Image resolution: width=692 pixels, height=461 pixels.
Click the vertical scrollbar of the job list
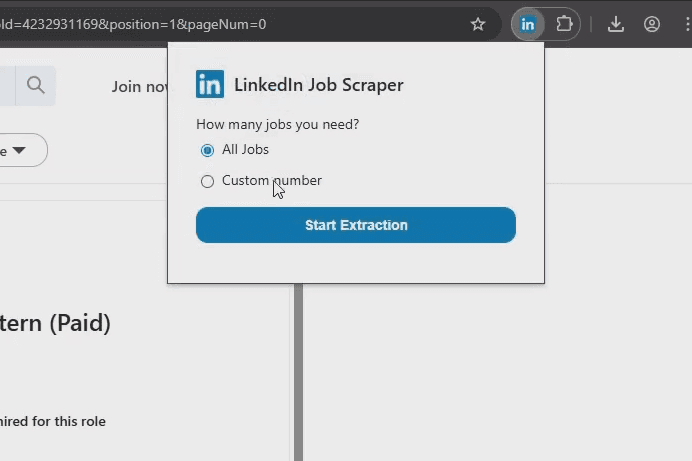click(298, 372)
